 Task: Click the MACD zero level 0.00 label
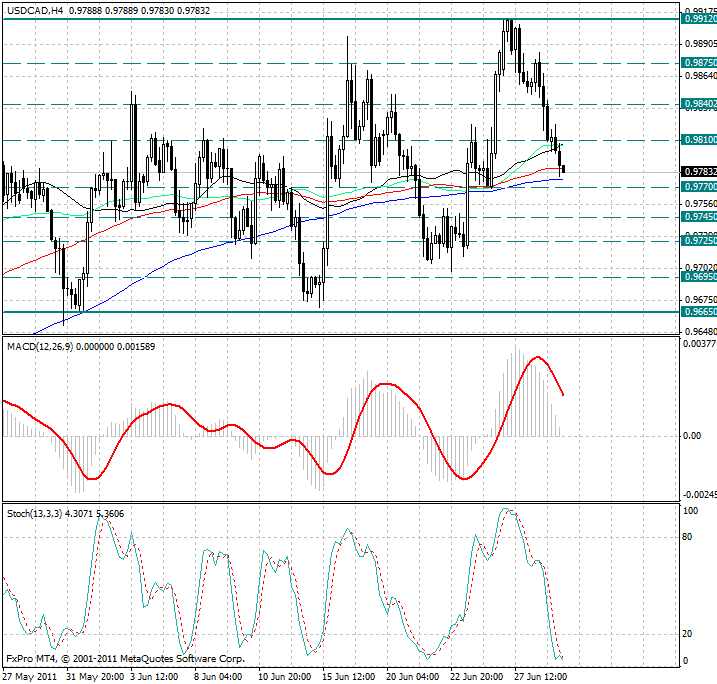[692, 436]
